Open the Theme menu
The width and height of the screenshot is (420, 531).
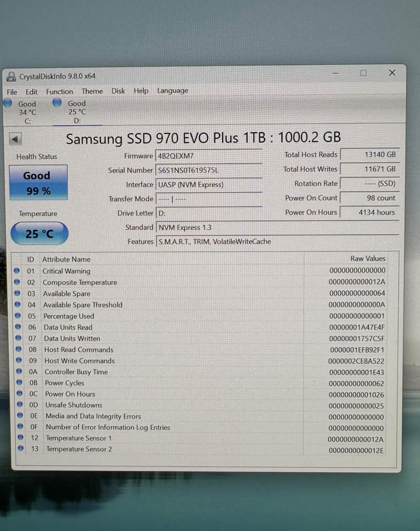[92, 91]
